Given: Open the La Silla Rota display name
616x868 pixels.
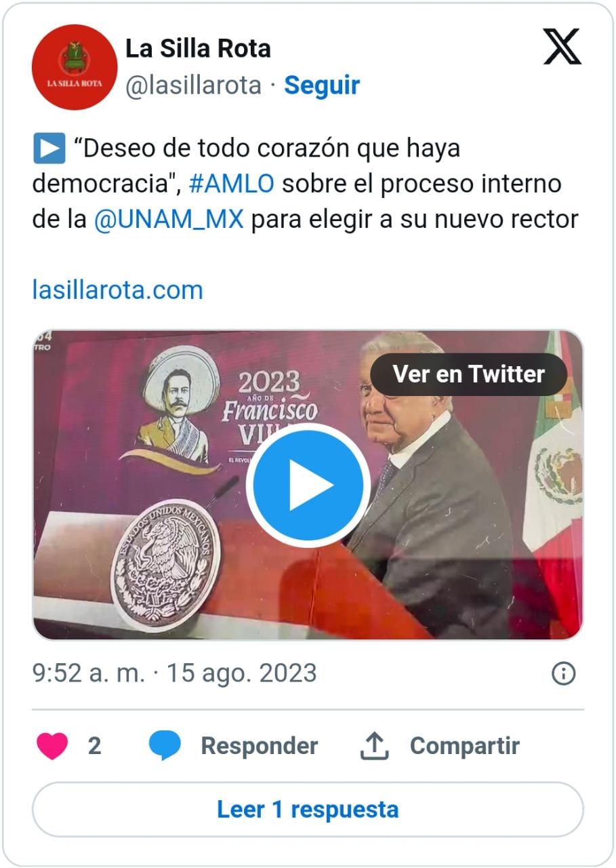Looking at the screenshot, I should (x=198, y=48).
